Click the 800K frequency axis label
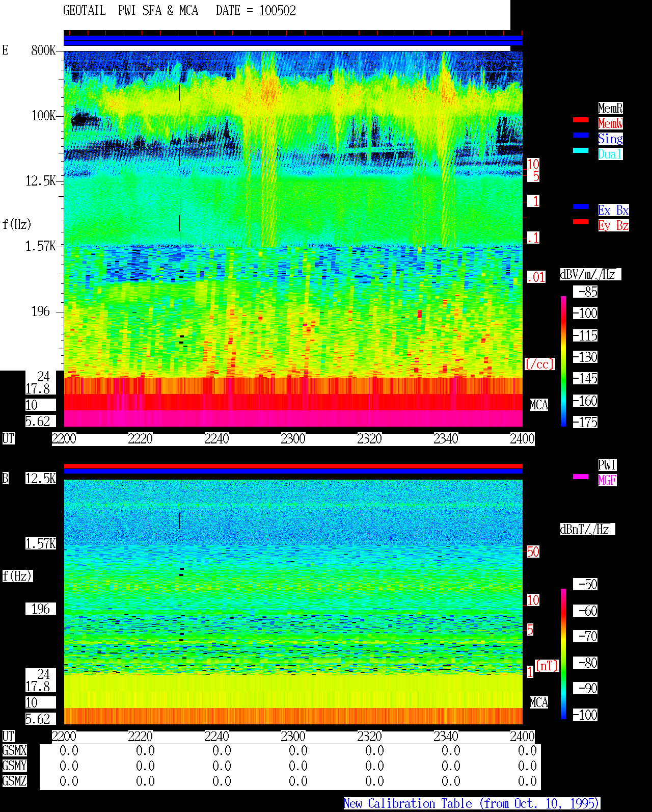652x812 pixels. coord(43,50)
